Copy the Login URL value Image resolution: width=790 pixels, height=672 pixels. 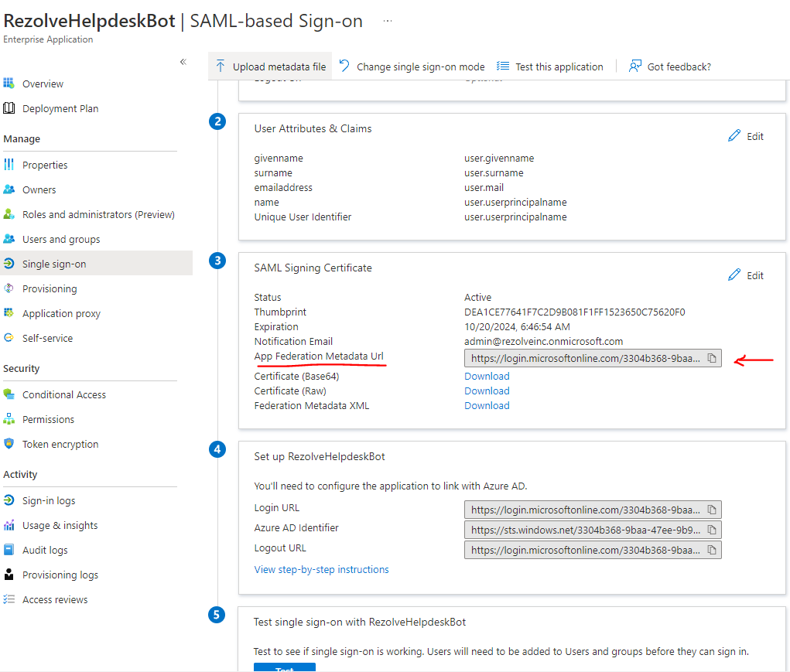click(x=711, y=510)
